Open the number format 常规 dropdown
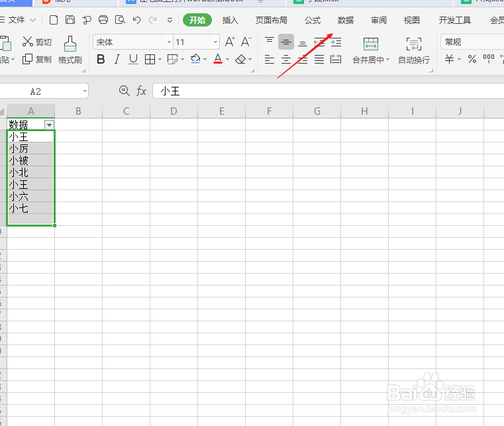Screen dimensions: 504x426 (x=472, y=42)
